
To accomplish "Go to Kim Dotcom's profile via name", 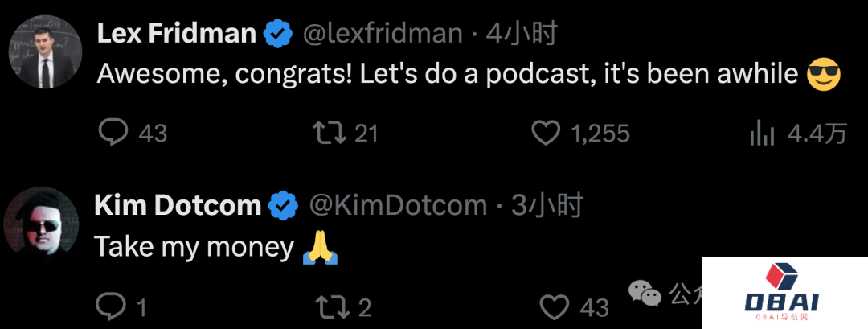I will (178, 205).
